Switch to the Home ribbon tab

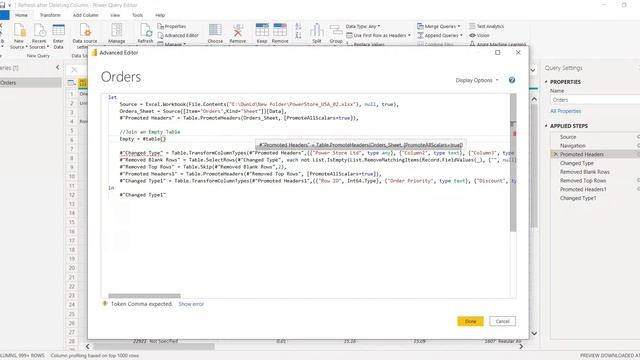point(21,15)
